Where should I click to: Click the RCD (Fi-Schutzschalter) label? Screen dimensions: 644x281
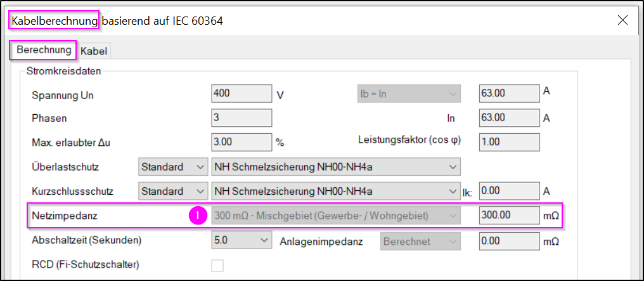[x=86, y=265]
